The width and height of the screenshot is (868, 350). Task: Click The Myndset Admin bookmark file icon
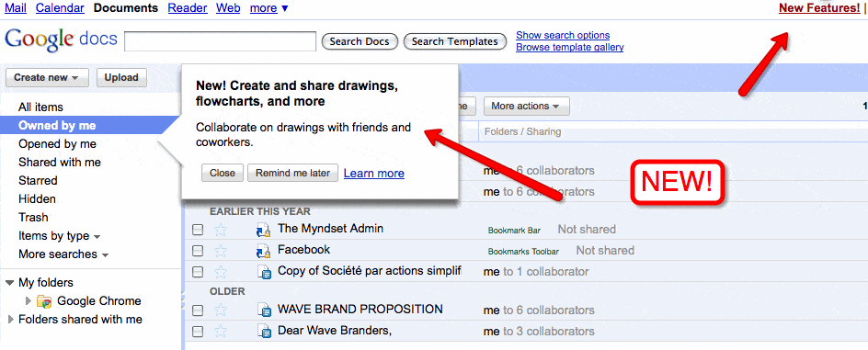click(x=263, y=230)
